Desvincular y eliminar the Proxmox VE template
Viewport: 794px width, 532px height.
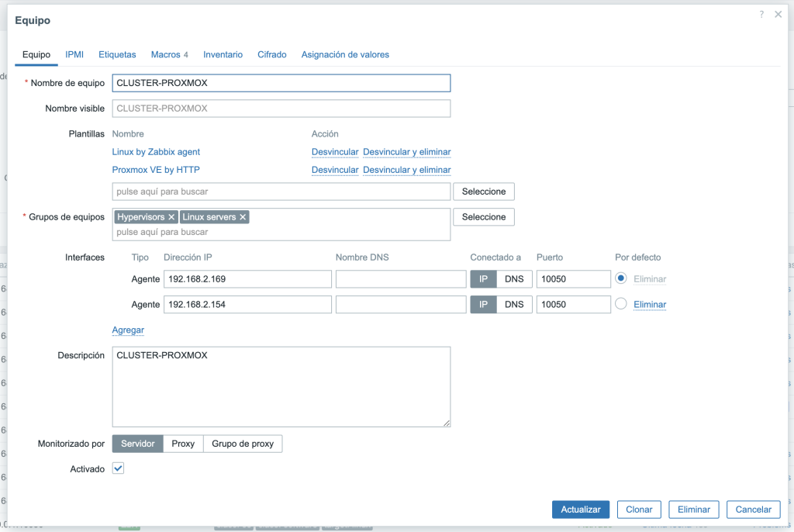point(406,170)
